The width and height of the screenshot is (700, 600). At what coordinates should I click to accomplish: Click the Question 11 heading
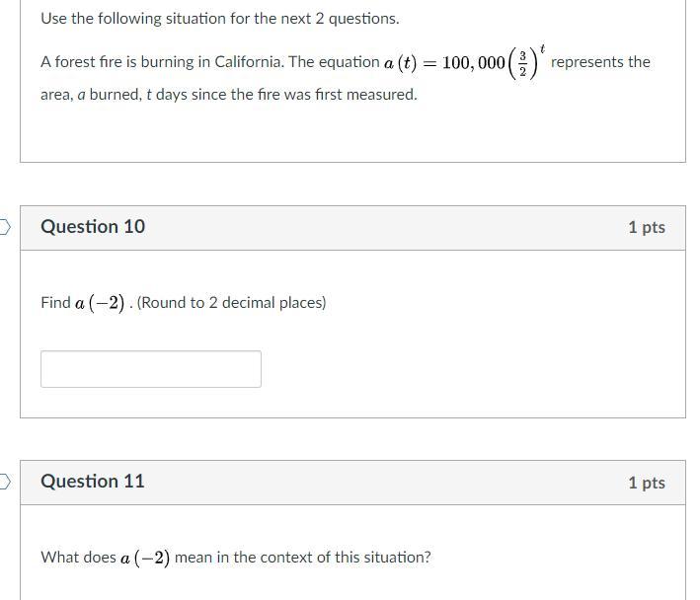click(93, 482)
